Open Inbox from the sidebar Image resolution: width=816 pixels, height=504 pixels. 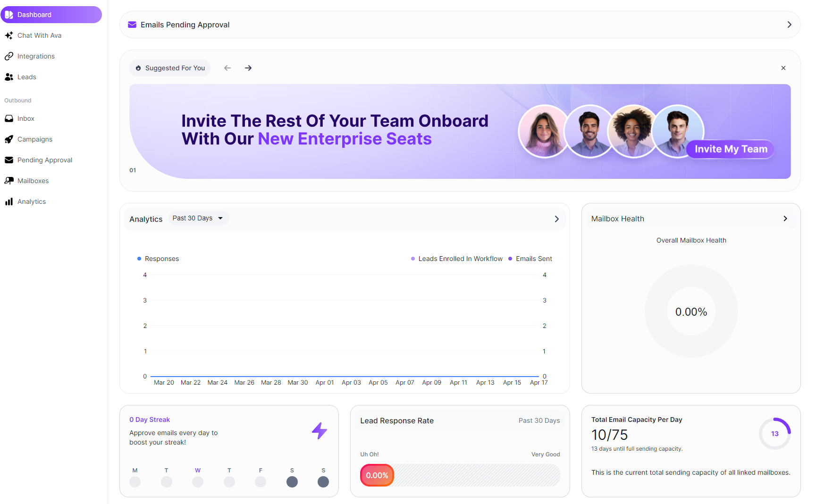[x=26, y=118]
